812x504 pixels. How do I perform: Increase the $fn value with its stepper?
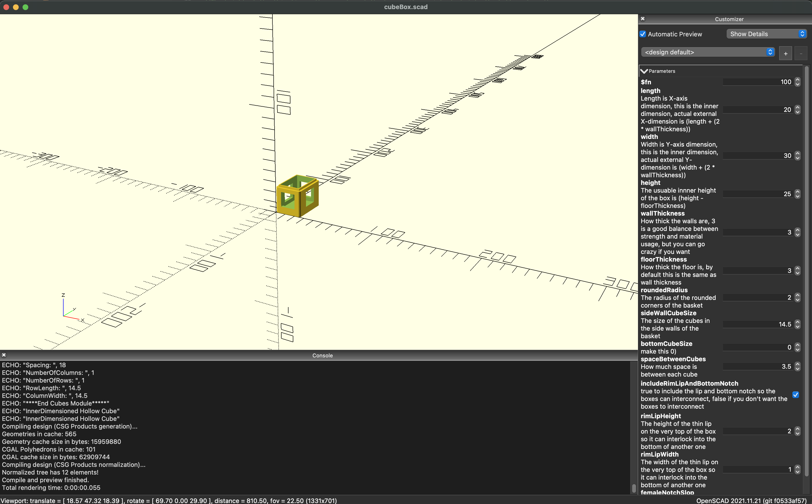(x=798, y=80)
